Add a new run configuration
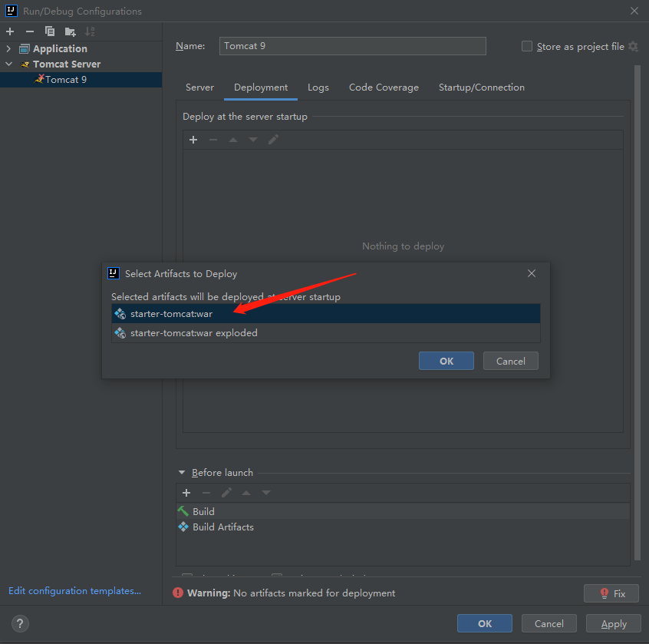Image resolution: width=649 pixels, height=644 pixels. [10, 31]
